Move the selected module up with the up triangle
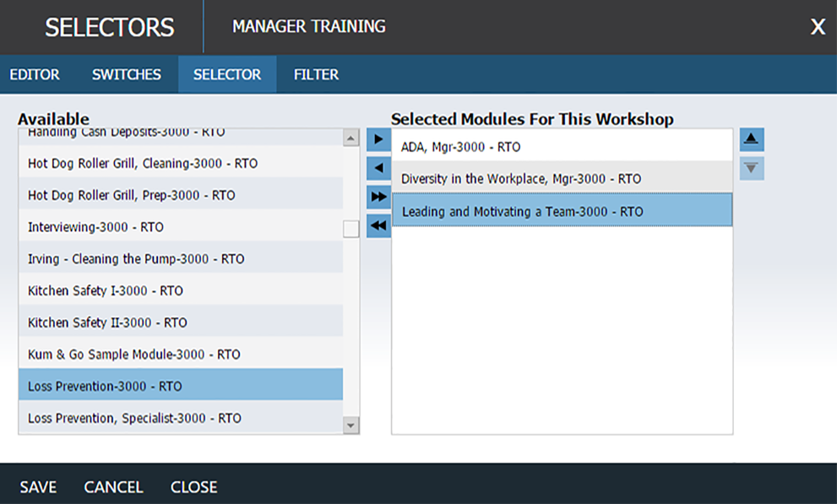This screenshot has width=837, height=504. [x=752, y=139]
